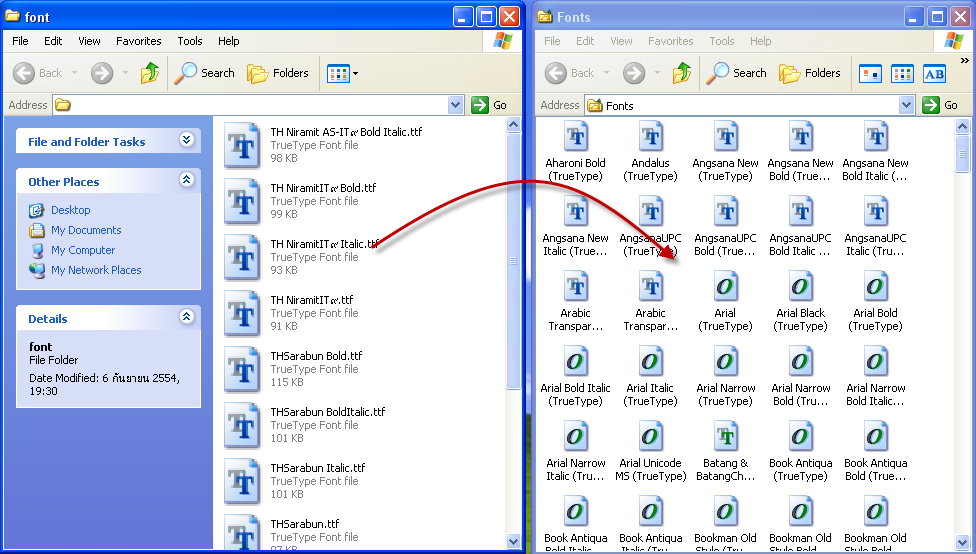This screenshot has height=554, width=976.
Task: Go up one level in Fonts window
Action: [x=682, y=73]
